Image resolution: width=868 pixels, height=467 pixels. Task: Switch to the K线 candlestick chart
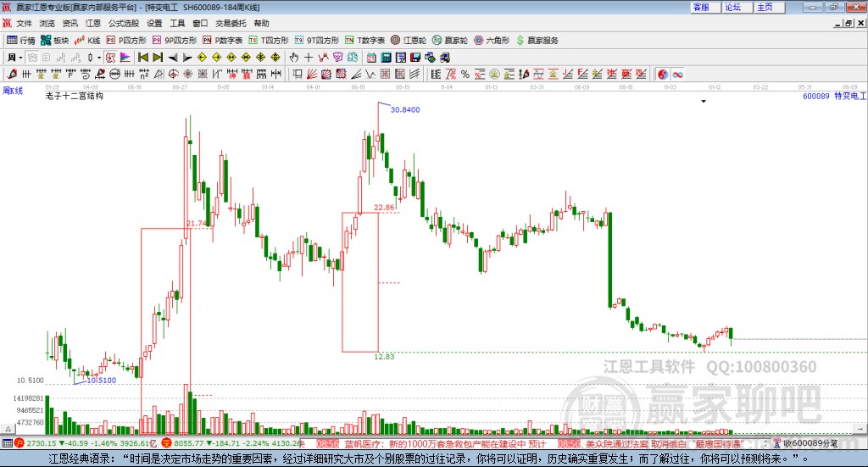pyautogui.click(x=87, y=41)
